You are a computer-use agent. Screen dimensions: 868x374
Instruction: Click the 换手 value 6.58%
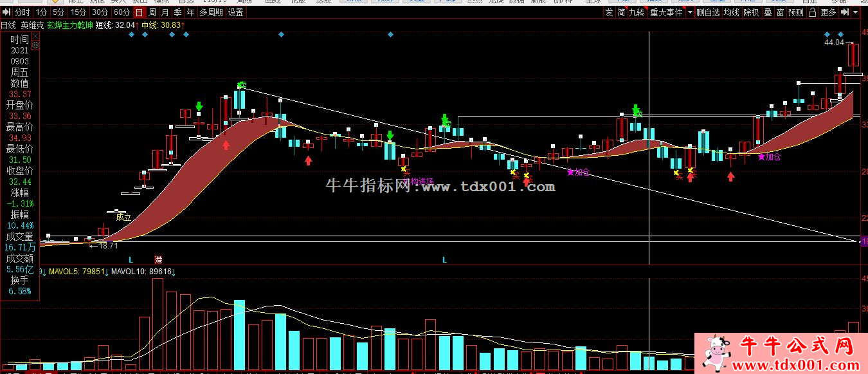[20, 291]
